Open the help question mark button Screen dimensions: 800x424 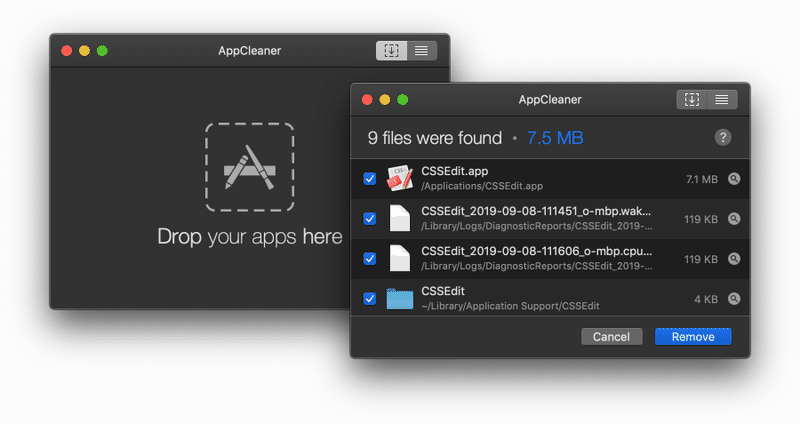pyautogui.click(x=722, y=137)
